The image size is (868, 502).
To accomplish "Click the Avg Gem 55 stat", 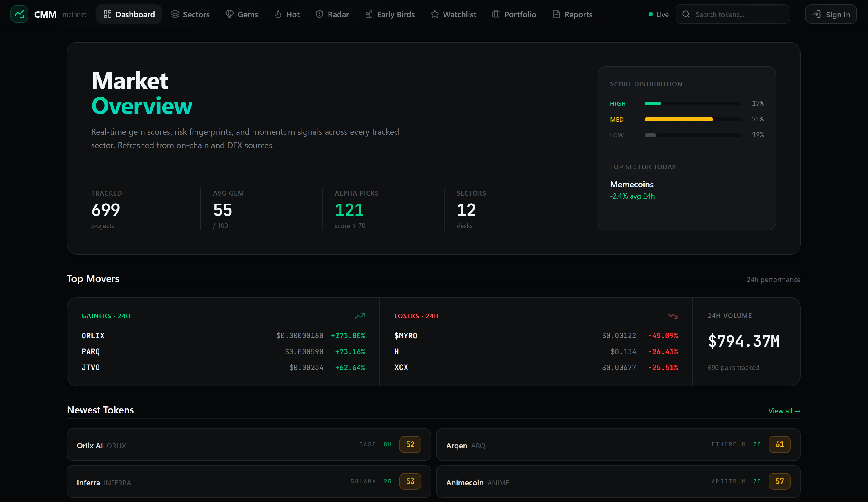I will [x=228, y=209].
